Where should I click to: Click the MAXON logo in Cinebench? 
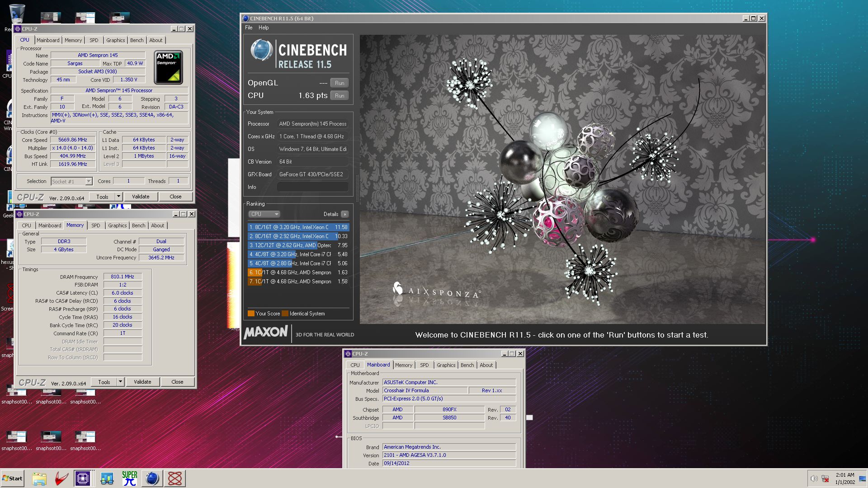[266, 333]
